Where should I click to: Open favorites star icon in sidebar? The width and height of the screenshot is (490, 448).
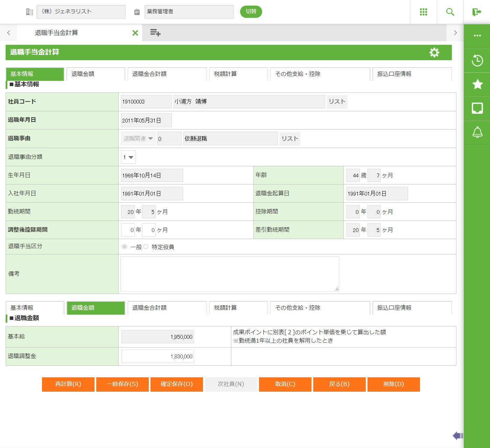coord(477,84)
